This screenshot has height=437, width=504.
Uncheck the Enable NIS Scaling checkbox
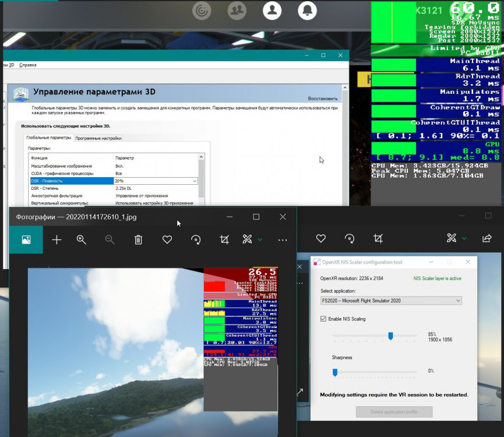coord(324,319)
